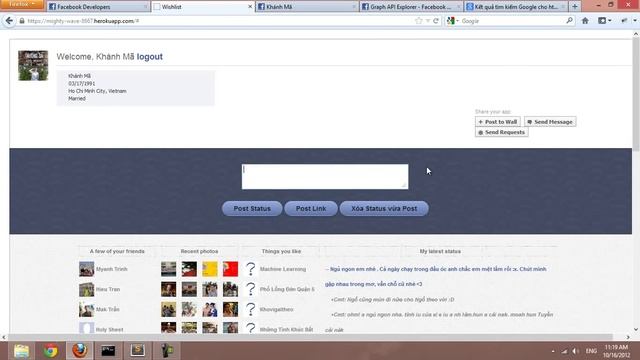Screen dimensions: 640x360
Task: Click the Send Message button
Action: click(550, 122)
